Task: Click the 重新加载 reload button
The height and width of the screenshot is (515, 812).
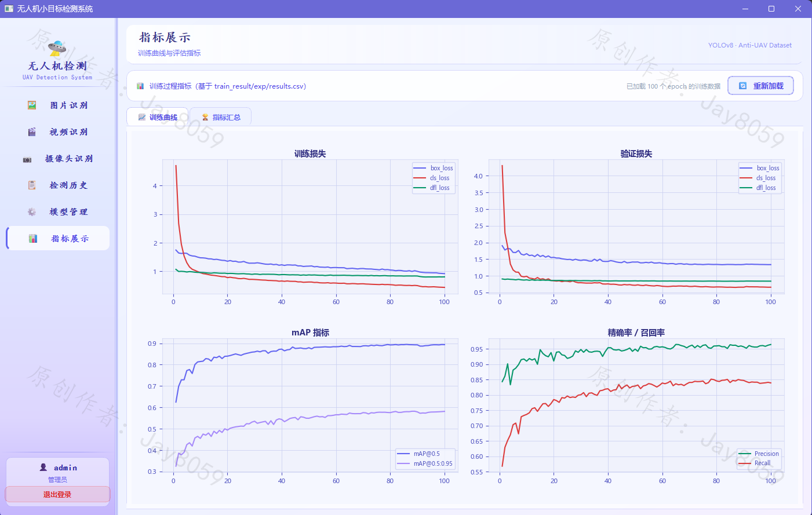Action: tap(760, 86)
